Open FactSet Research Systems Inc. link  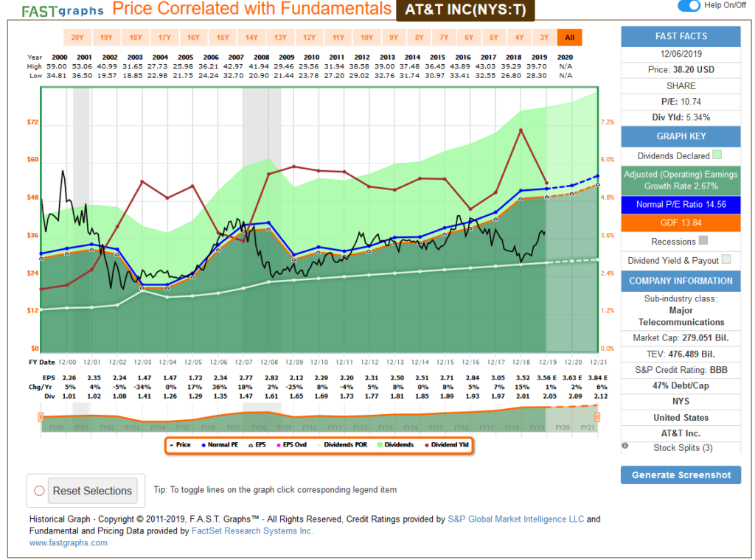pyautogui.click(x=252, y=531)
